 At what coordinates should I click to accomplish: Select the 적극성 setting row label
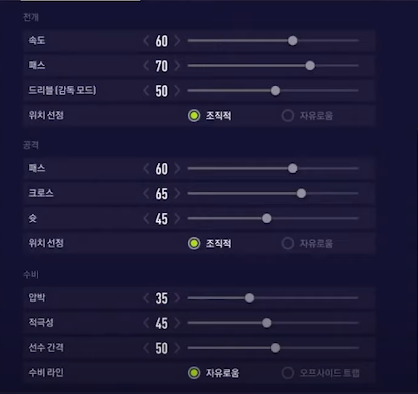click(41, 323)
